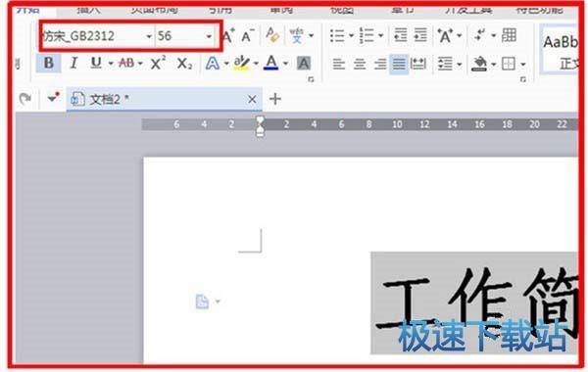Open the font size dropdown arrow
This screenshot has width=588, height=372.
pyautogui.click(x=209, y=36)
